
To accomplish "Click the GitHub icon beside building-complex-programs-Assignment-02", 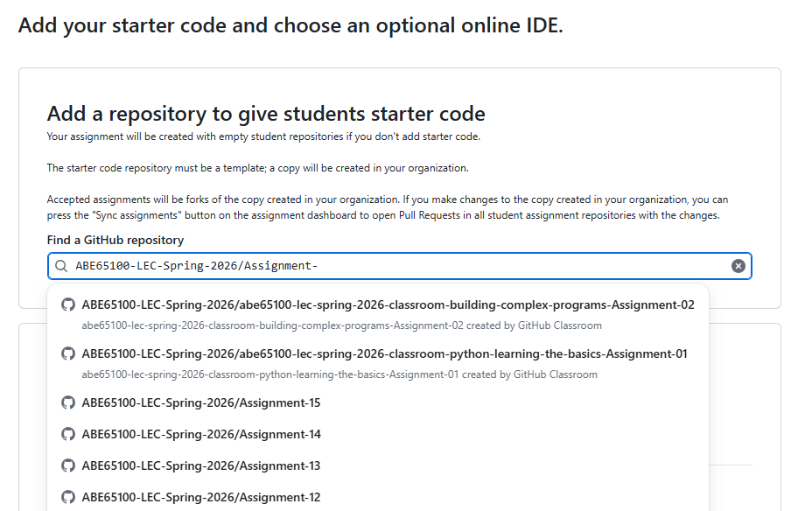I will point(70,305).
